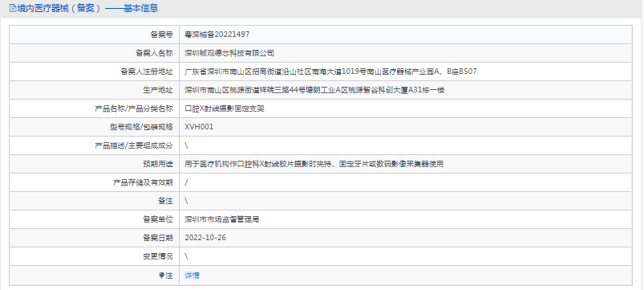Click the 型号规格/包装规格 label
Image resolution: width=644 pixels, height=290 pixels.
coord(141,127)
